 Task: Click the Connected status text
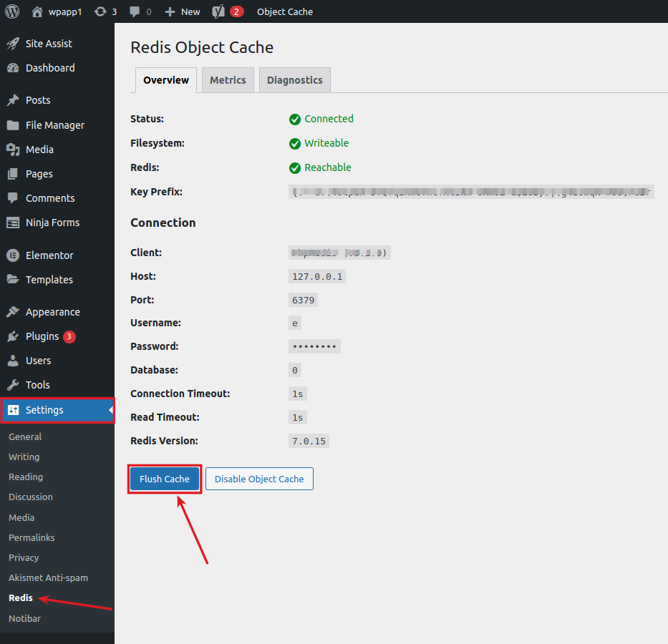click(329, 119)
